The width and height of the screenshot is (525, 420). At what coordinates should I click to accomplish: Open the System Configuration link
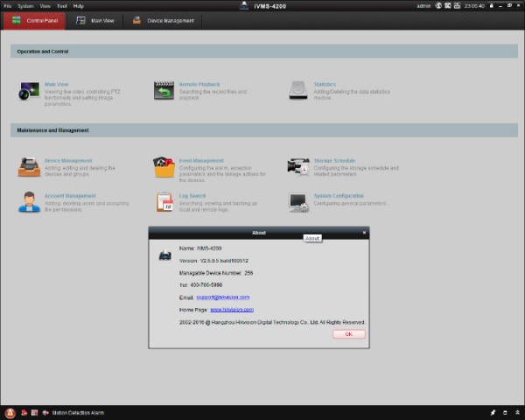click(339, 196)
